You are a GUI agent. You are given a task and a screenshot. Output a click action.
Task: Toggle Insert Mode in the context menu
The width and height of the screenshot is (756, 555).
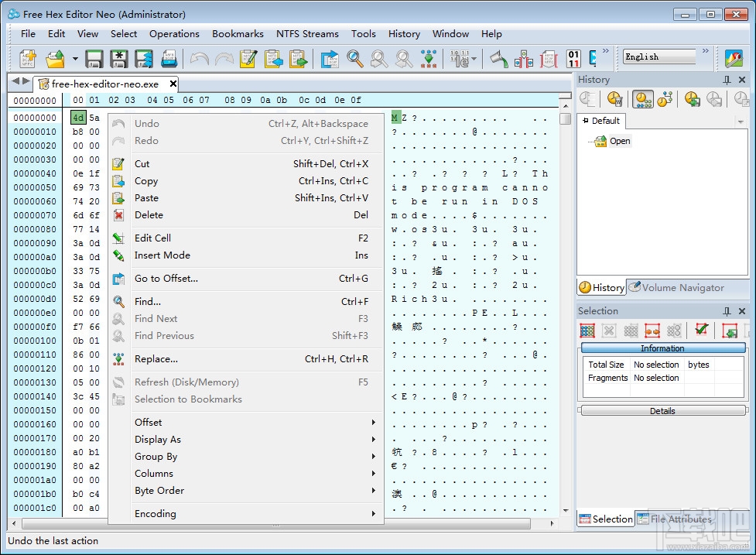pyautogui.click(x=246, y=255)
